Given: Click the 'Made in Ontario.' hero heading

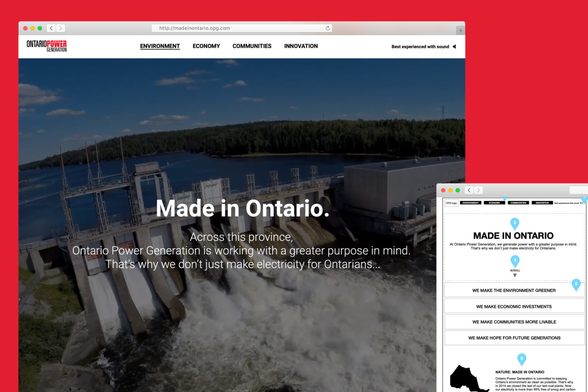Looking at the screenshot, I should [x=243, y=208].
